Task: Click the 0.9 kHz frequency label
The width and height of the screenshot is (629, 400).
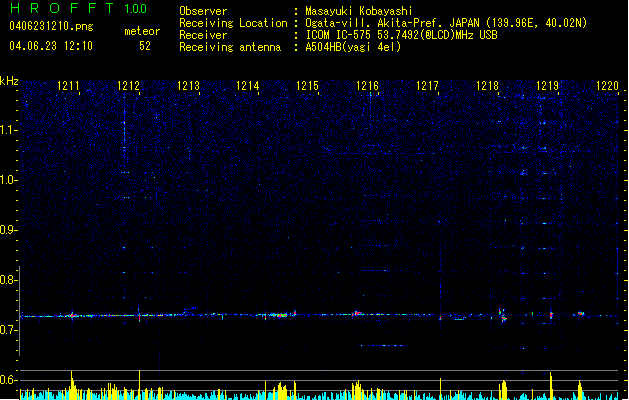Action: tap(8, 230)
